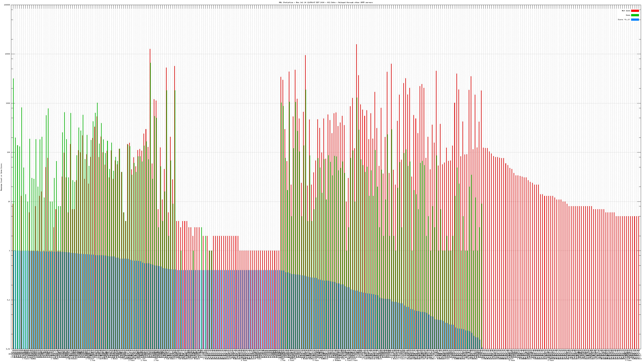This screenshot has width=644, height=362.
Task: Click the 0.01 y-axis tick label
Action: [x=8, y=349]
